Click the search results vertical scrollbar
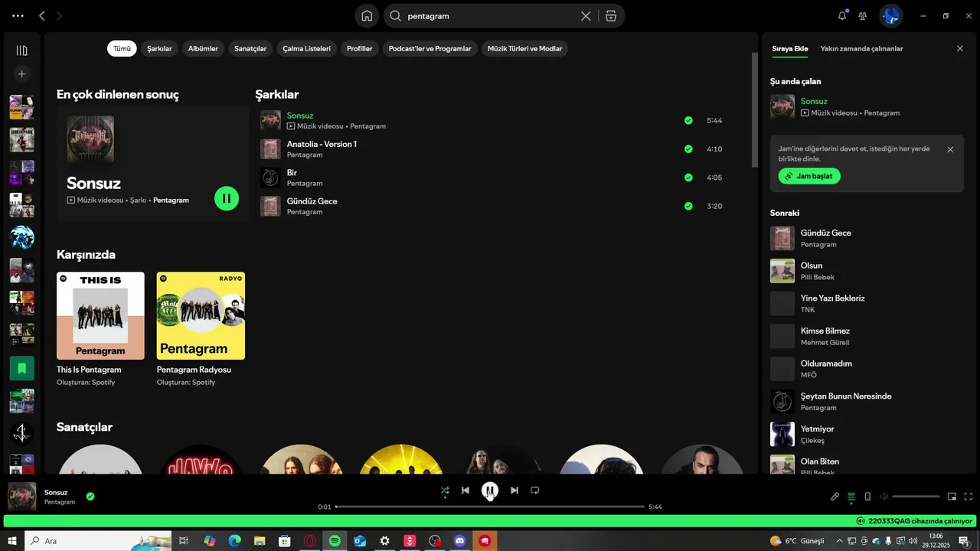 pyautogui.click(x=754, y=109)
